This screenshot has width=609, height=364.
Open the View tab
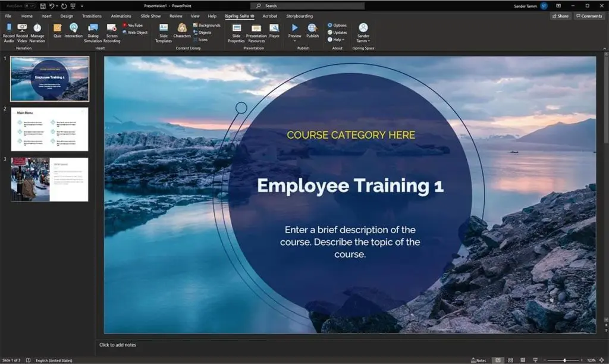[195, 16]
